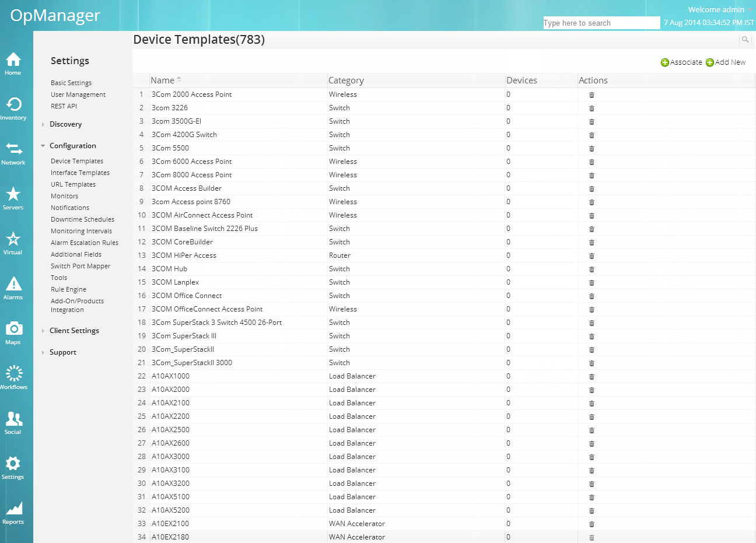
Task: Delete the 3Com 2000 Access Point template
Action: point(591,95)
